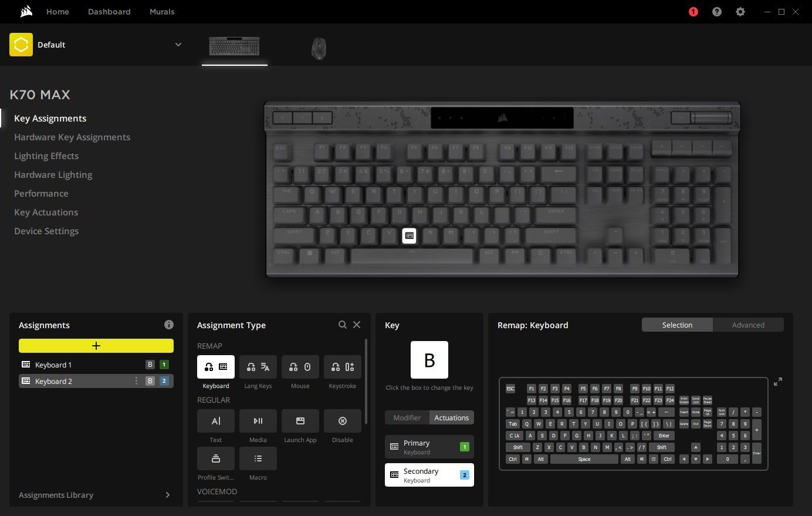The image size is (812, 516).
Task: Switch to the Modifier tab
Action: pyautogui.click(x=407, y=417)
